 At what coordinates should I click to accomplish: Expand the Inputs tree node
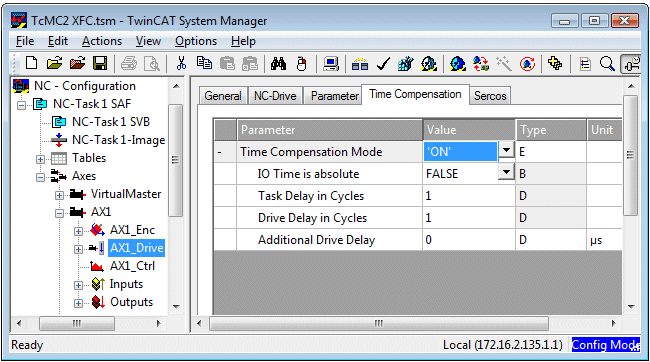[x=78, y=285]
